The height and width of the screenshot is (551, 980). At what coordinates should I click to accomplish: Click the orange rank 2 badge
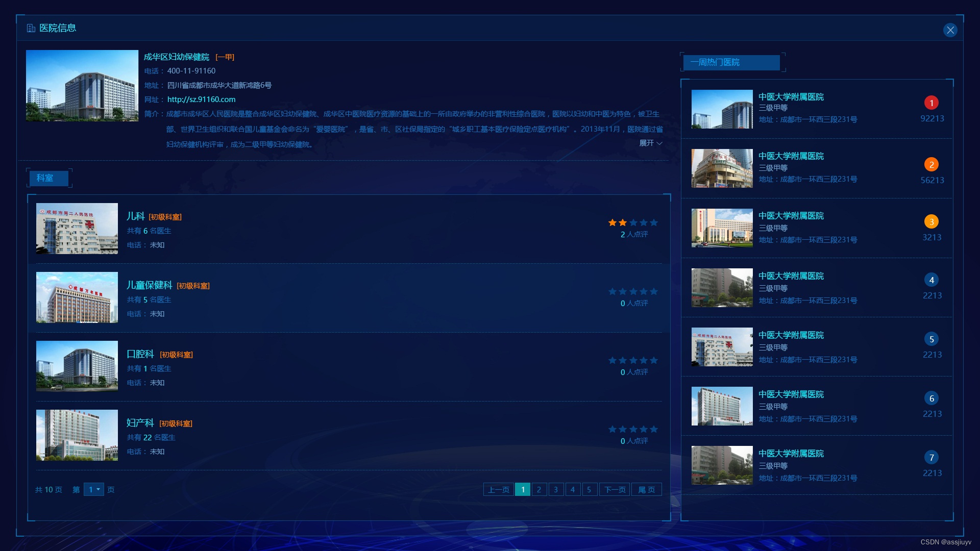932,165
